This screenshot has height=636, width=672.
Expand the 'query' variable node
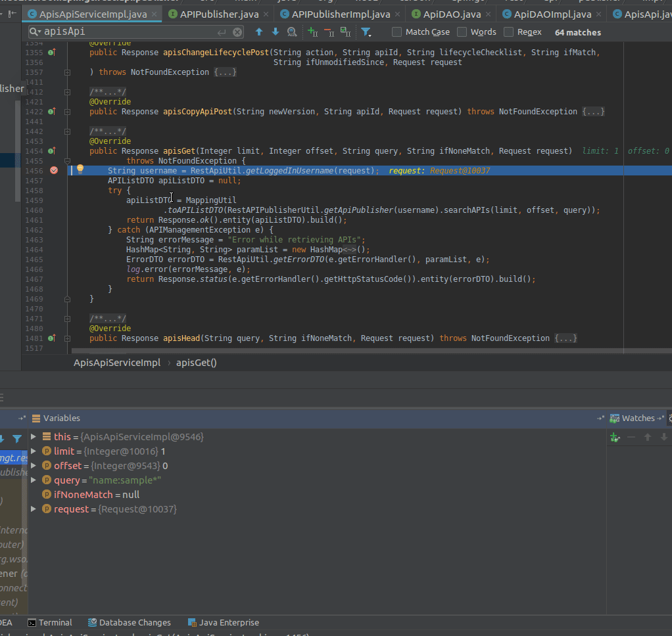[x=34, y=480]
